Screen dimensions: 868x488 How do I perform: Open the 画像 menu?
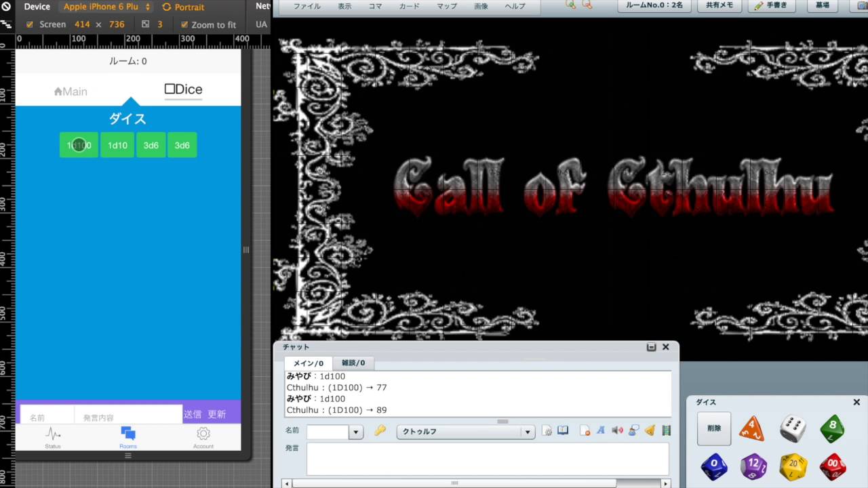(x=481, y=6)
